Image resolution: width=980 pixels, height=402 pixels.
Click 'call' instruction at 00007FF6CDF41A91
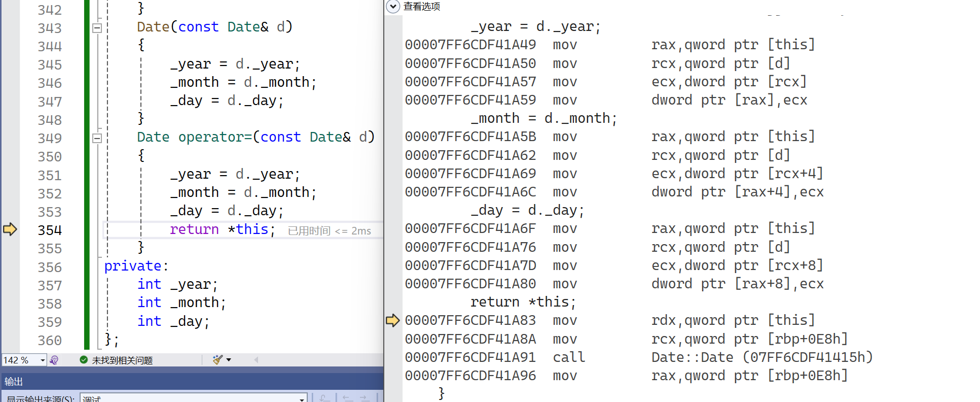click(x=569, y=357)
